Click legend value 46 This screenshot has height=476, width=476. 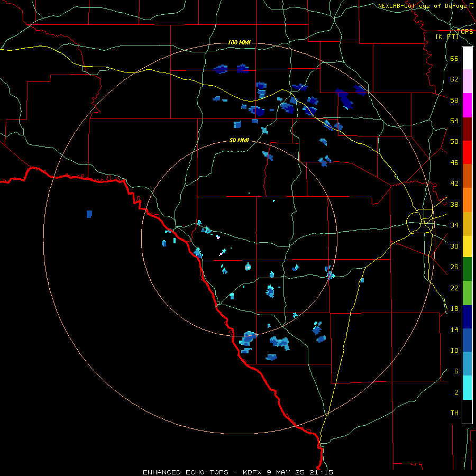[x=454, y=163]
